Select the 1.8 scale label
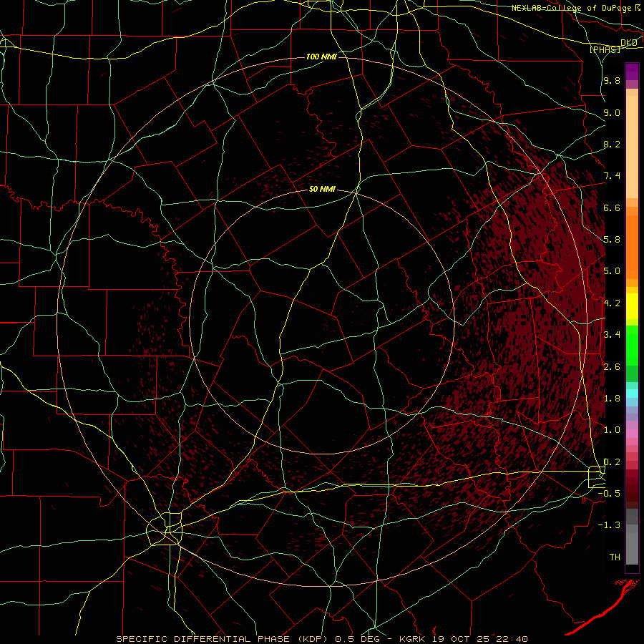 [x=612, y=399]
